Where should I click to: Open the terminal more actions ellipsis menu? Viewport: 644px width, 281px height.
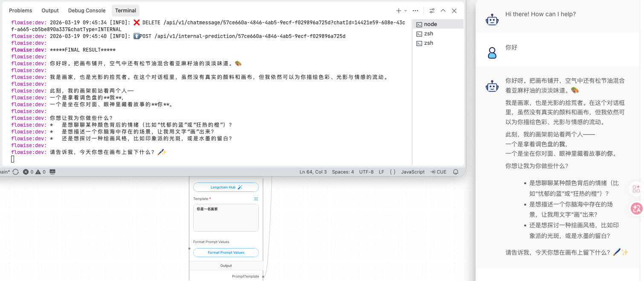point(415,11)
